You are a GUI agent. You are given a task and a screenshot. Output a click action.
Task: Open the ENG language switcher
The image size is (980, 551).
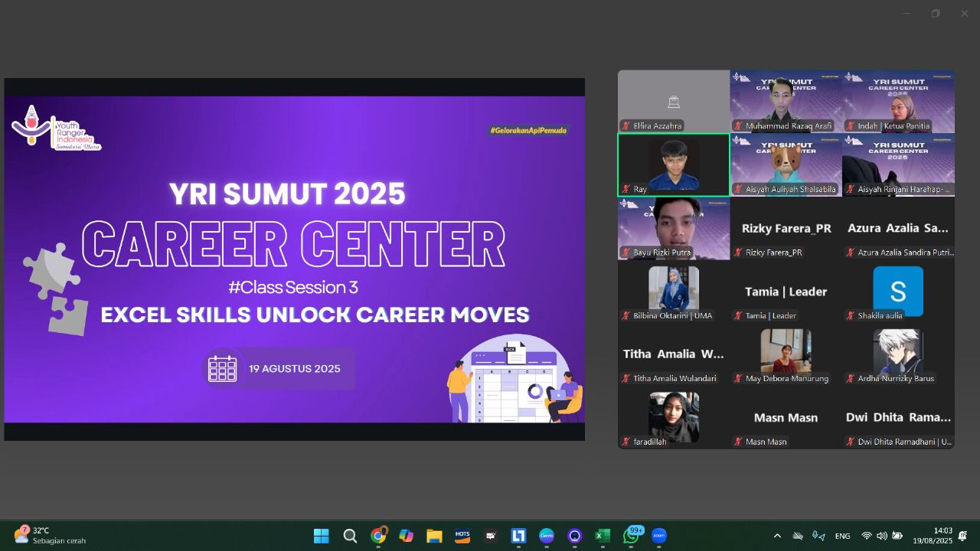(842, 536)
